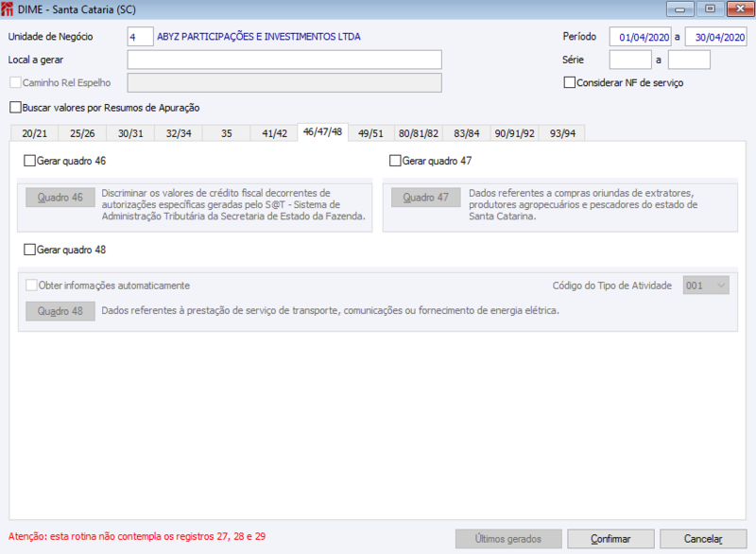Select the period start date field showing 01/04/2020
756x554 pixels.
click(643, 36)
